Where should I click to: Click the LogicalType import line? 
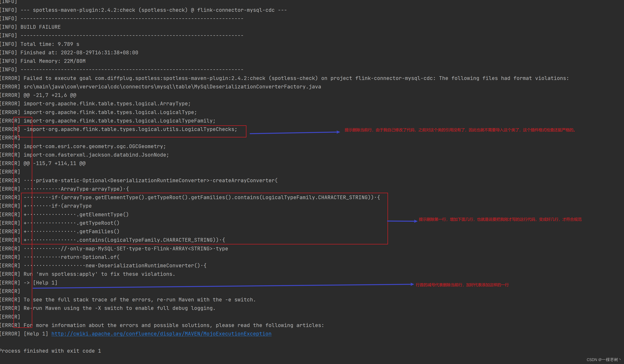99,112
